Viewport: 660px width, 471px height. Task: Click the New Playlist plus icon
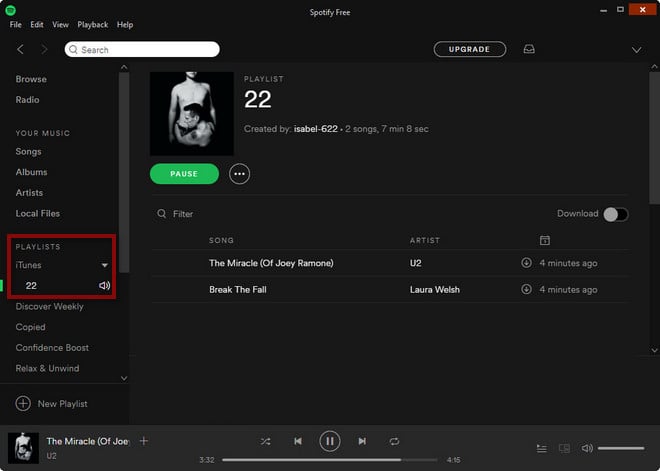point(23,403)
